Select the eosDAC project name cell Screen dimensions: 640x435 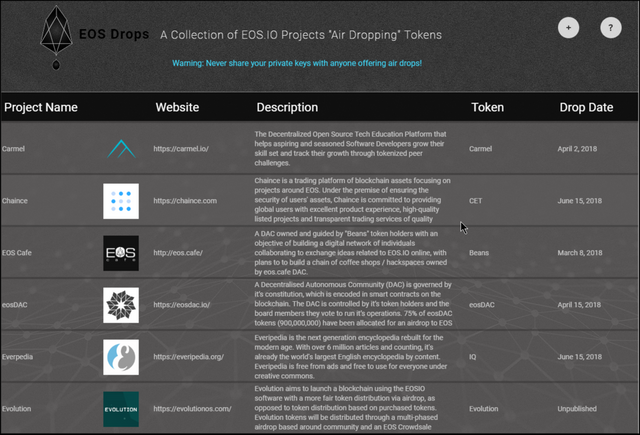(x=14, y=305)
